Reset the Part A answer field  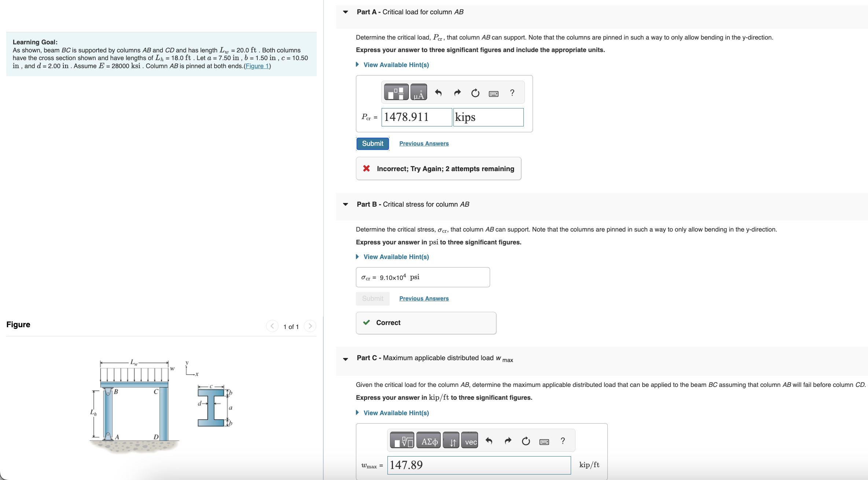point(475,93)
